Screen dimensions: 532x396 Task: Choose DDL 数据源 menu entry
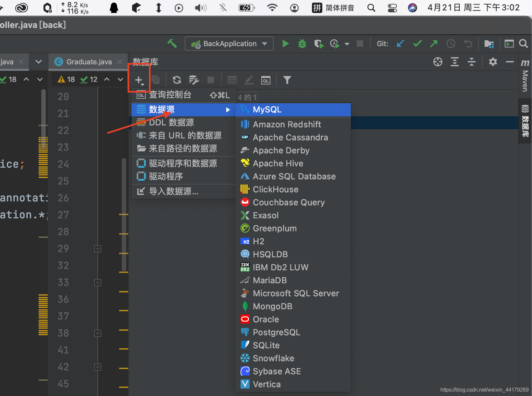[183, 123]
